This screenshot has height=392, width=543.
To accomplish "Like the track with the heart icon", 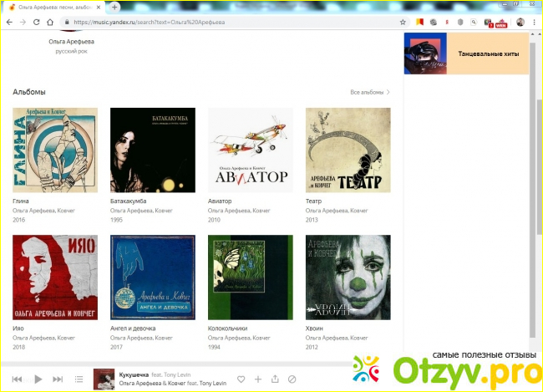I will (241, 379).
